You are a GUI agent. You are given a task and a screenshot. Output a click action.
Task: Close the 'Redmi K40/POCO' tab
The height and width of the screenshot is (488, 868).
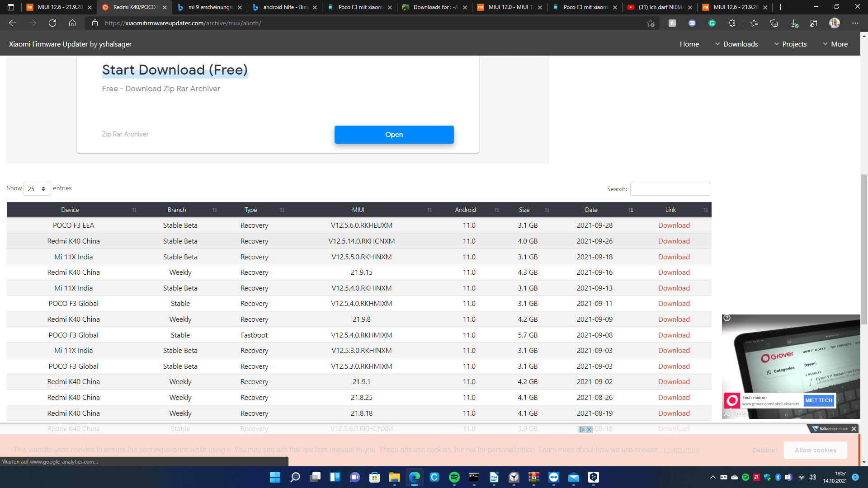[165, 7]
